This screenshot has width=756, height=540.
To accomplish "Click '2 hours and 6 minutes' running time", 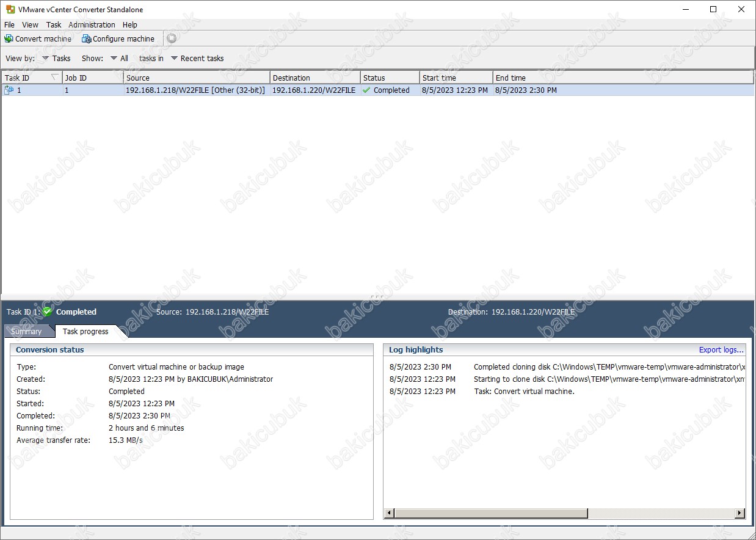I will point(147,428).
